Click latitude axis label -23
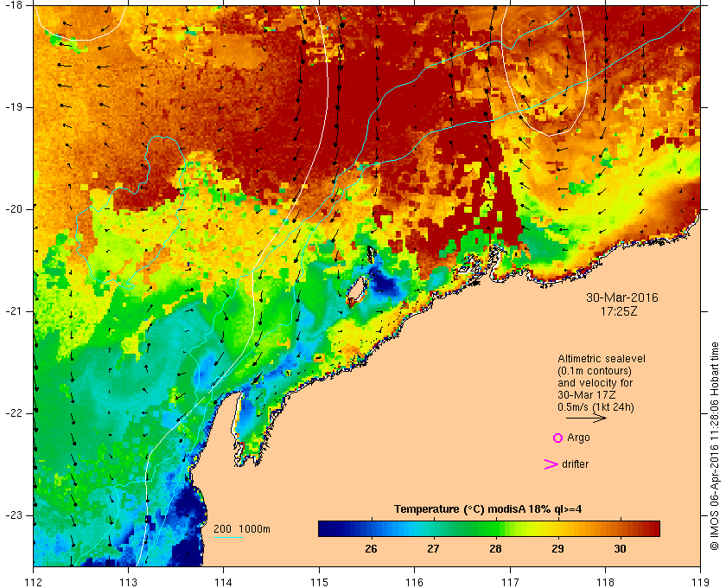 (12, 515)
